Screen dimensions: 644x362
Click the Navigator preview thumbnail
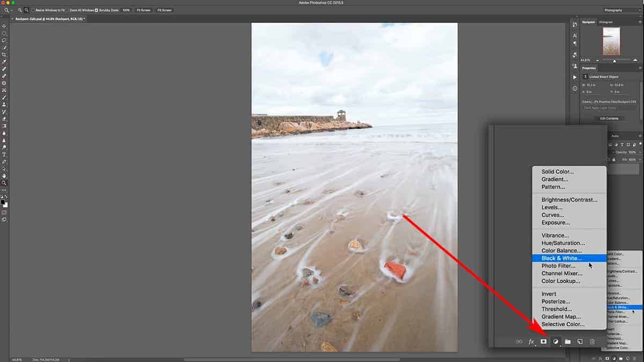(611, 41)
